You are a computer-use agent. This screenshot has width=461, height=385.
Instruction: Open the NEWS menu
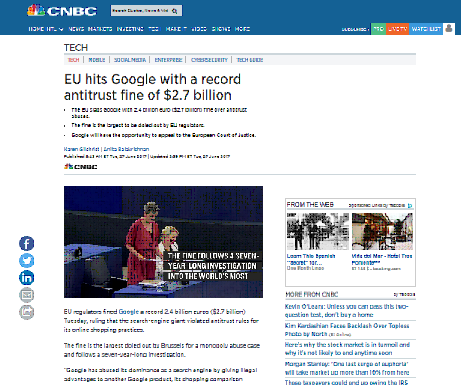[76, 29]
